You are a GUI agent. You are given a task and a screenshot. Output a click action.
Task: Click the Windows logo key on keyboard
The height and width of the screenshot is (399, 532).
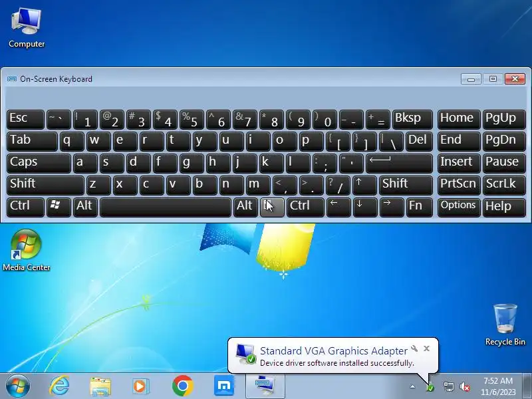[x=59, y=207]
